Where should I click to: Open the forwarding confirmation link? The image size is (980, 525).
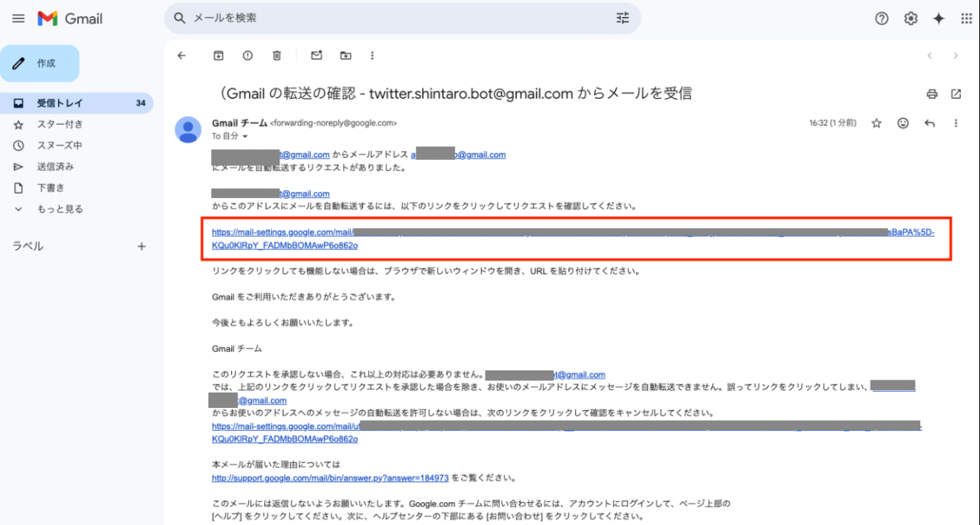pyautogui.click(x=573, y=239)
